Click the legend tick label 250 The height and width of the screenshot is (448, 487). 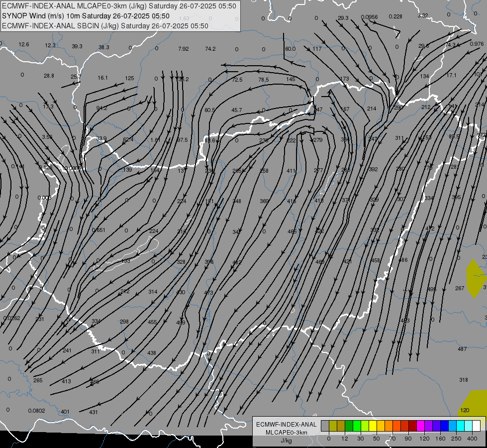(x=456, y=439)
